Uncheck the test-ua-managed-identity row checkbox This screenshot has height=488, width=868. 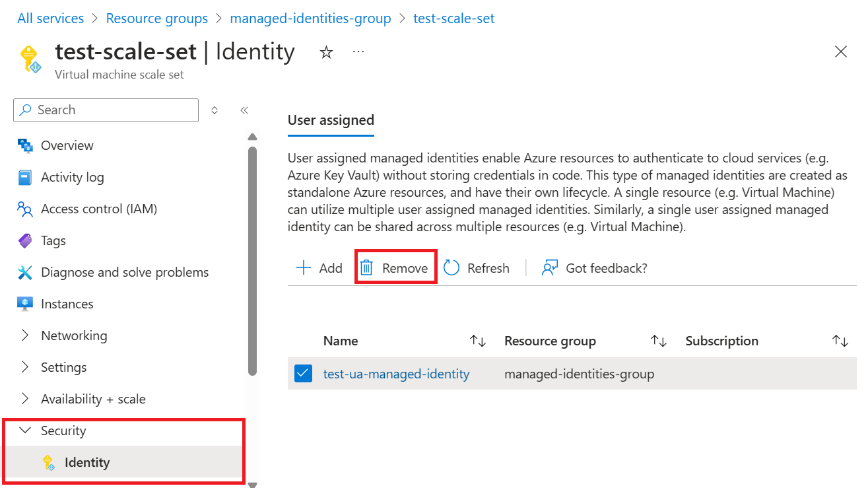[303, 373]
